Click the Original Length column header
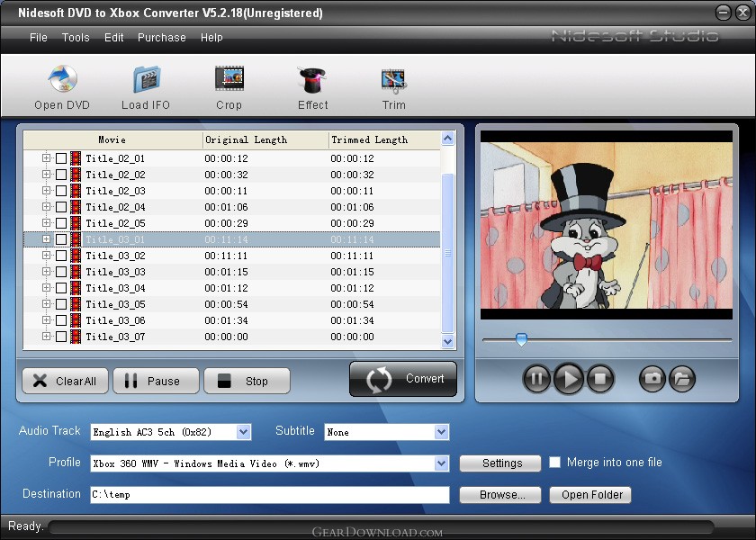756x540 pixels. click(x=265, y=139)
